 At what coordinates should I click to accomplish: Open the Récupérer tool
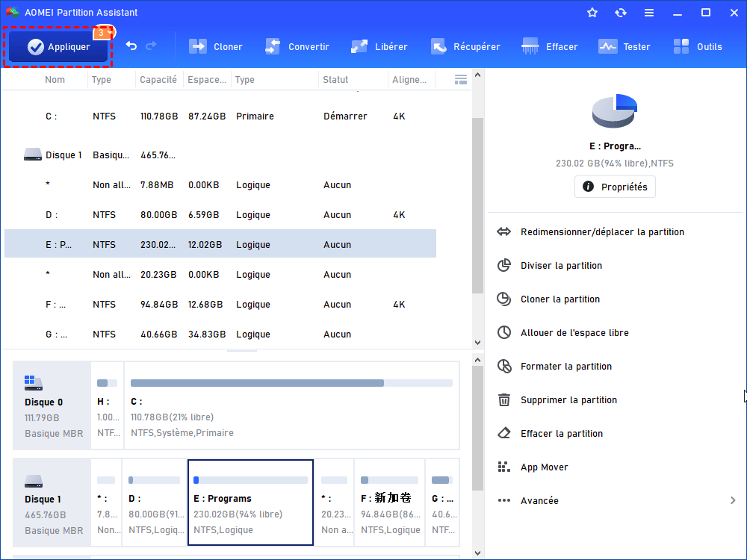[465, 46]
